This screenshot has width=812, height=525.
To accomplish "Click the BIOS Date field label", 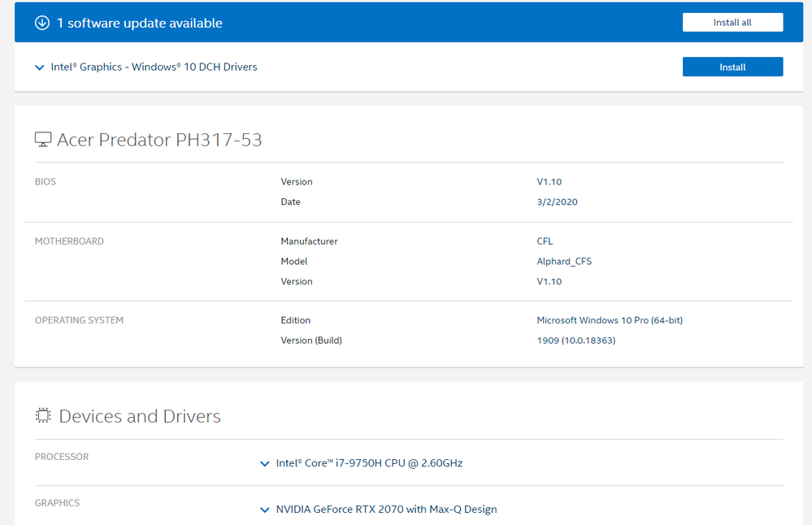I will click(290, 202).
